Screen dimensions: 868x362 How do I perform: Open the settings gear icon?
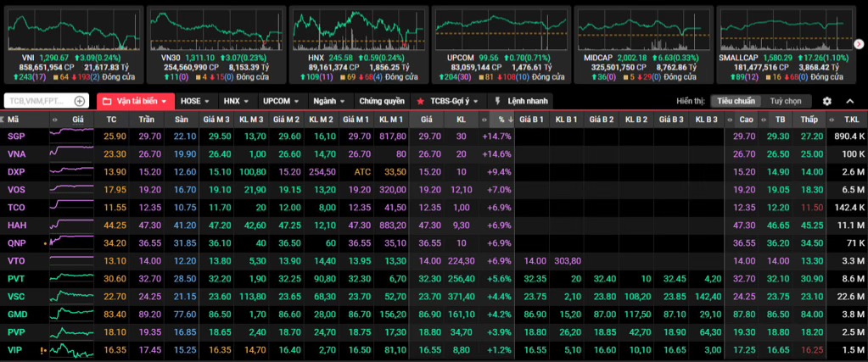click(x=826, y=101)
